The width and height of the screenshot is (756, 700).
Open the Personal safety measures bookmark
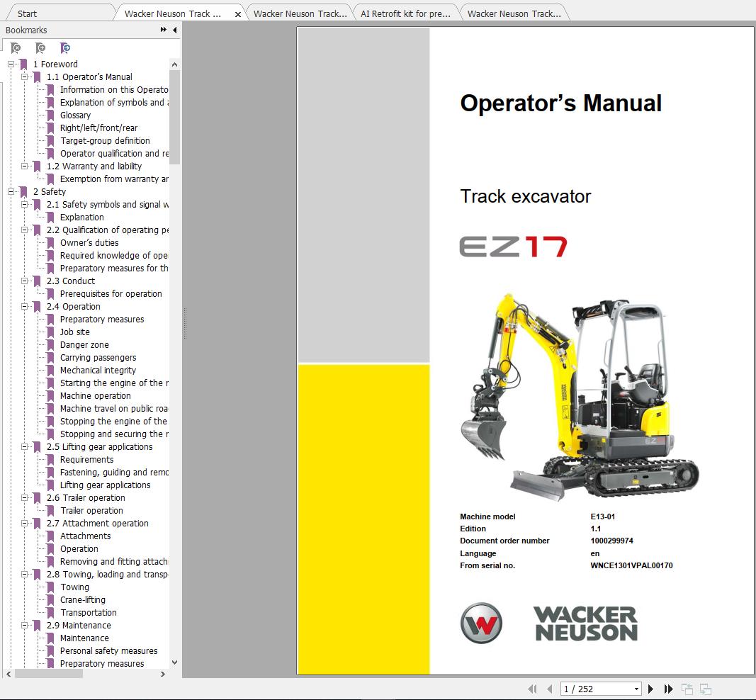108,651
